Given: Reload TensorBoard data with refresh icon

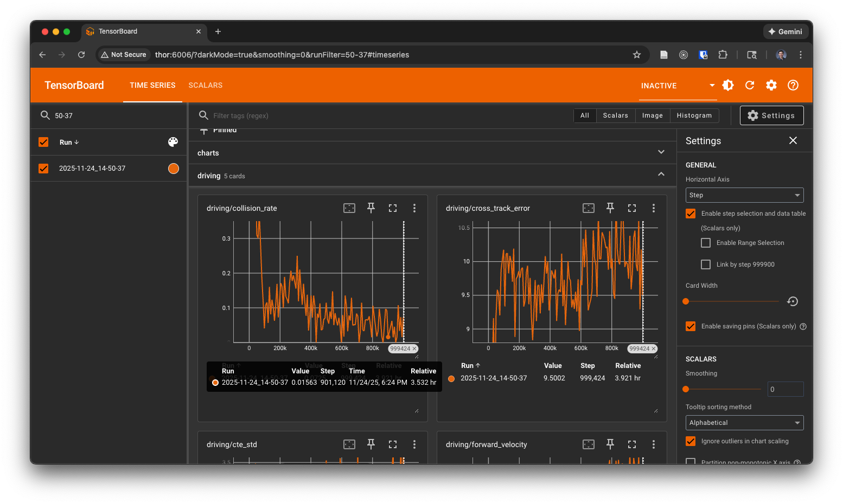Looking at the screenshot, I should tap(750, 85).
